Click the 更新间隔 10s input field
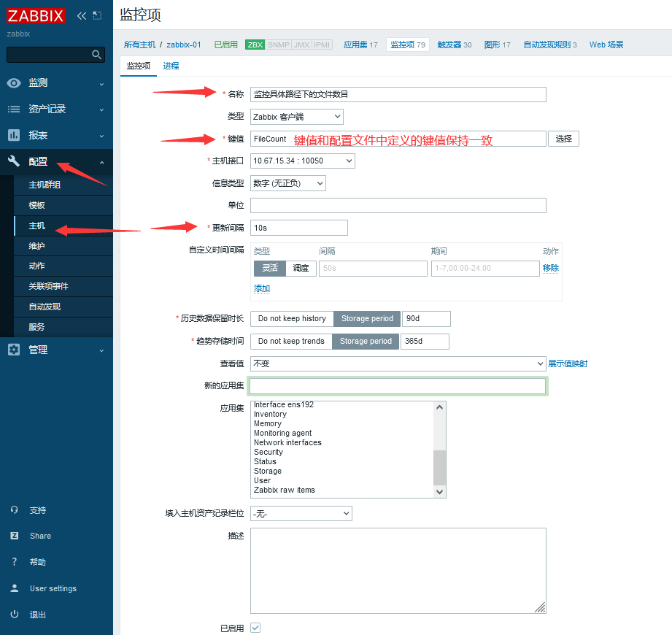672x635 pixels. click(298, 228)
